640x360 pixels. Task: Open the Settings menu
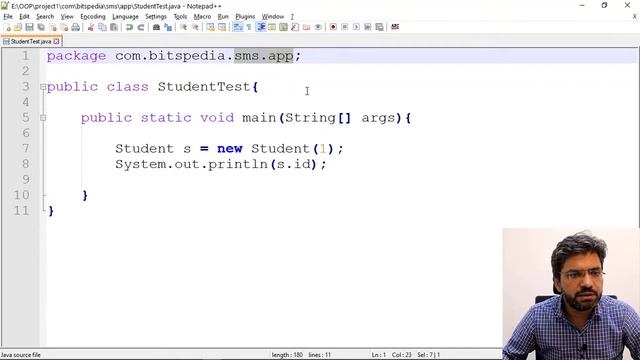point(156,17)
